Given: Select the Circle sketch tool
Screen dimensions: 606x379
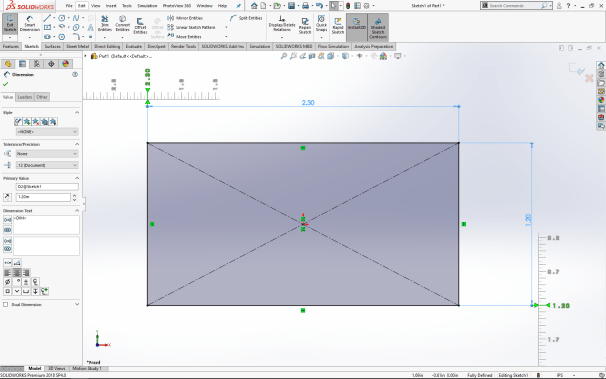Looking at the screenshot, I should 61,18.
